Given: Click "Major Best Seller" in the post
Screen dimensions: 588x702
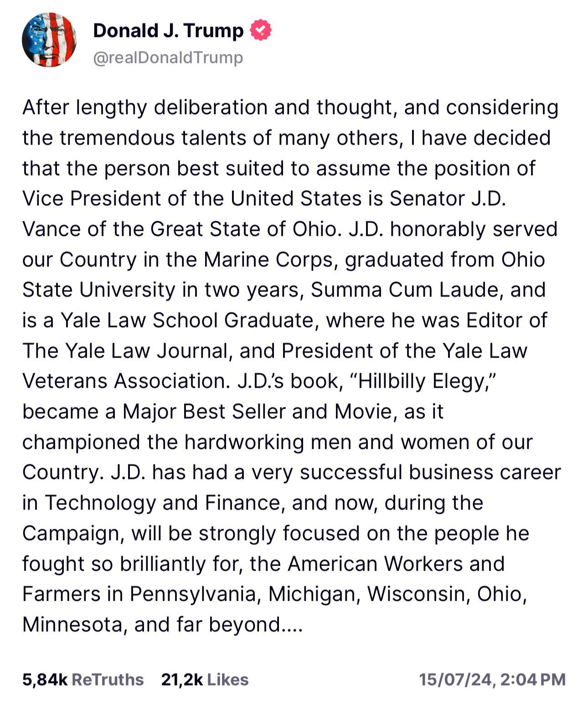Looking at the screenshot, I should click(205, 411).
